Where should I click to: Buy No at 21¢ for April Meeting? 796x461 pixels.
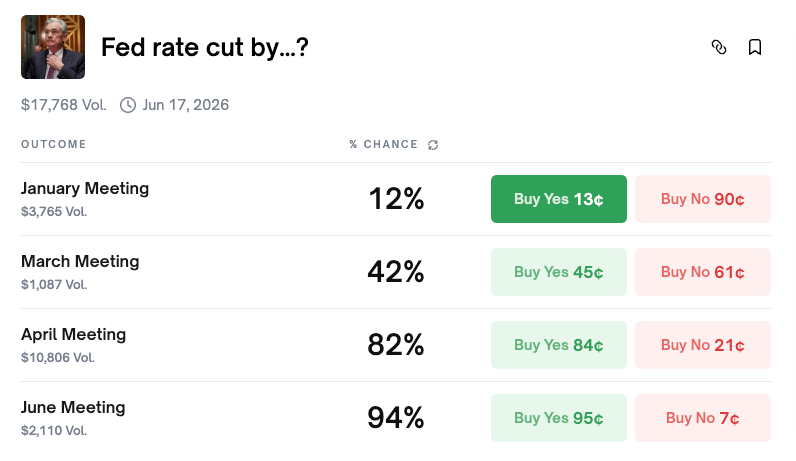[702, 345]
